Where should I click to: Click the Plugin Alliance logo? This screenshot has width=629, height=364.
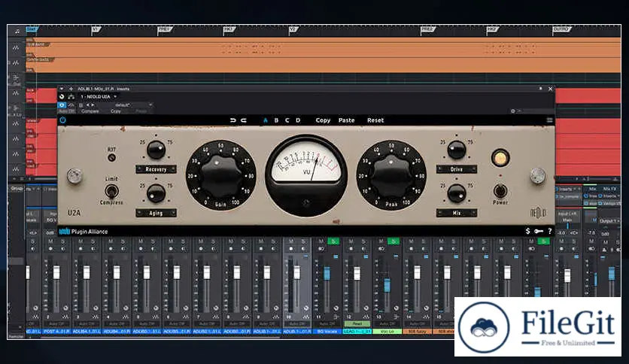click(84, 232)
